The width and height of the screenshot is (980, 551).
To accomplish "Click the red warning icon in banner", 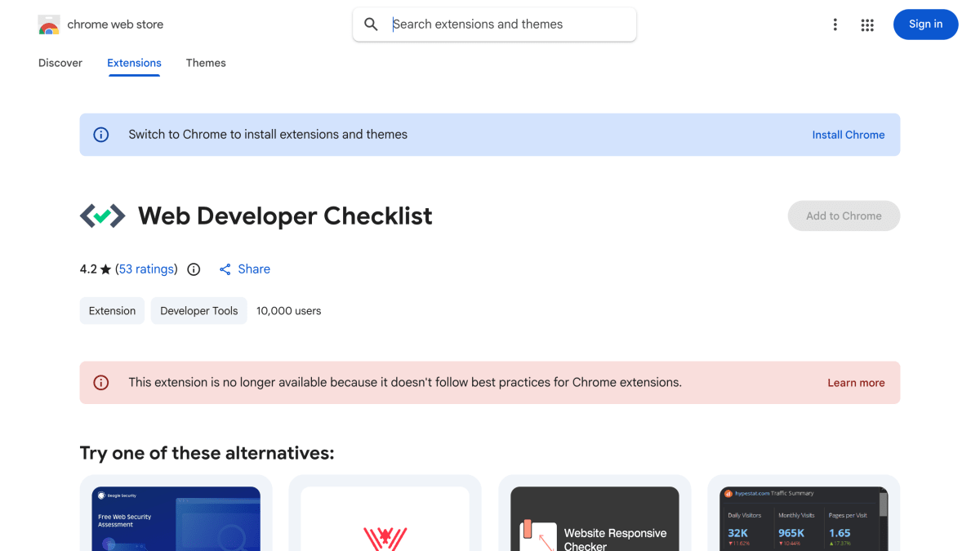I will pyautogui.click(x=101, y=383).
